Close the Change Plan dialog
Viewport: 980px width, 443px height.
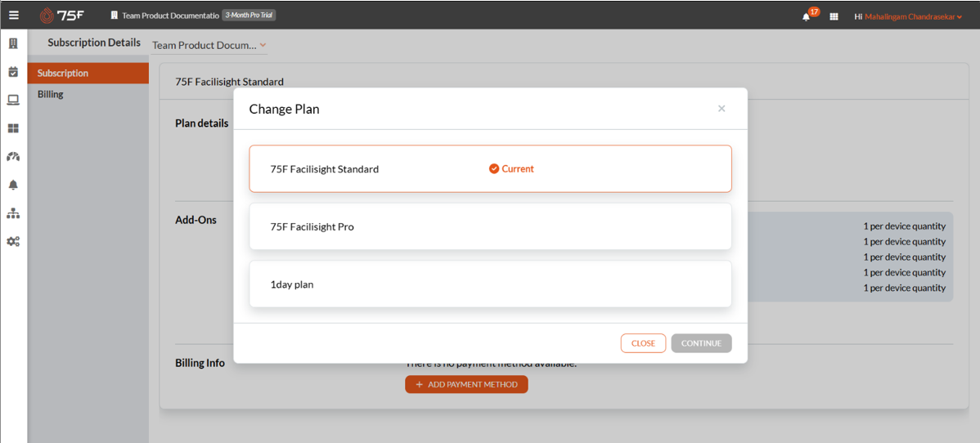click(x=722, y=109)
